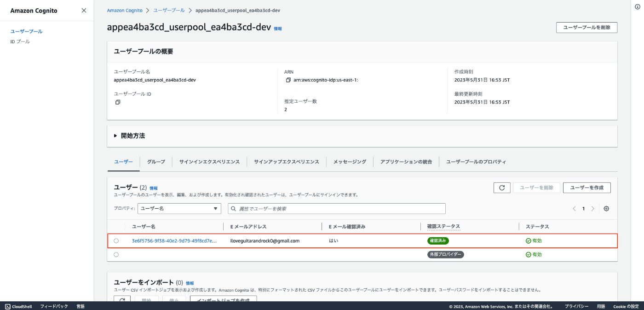Copy the ARN with its copy icon

coord(288,80)
